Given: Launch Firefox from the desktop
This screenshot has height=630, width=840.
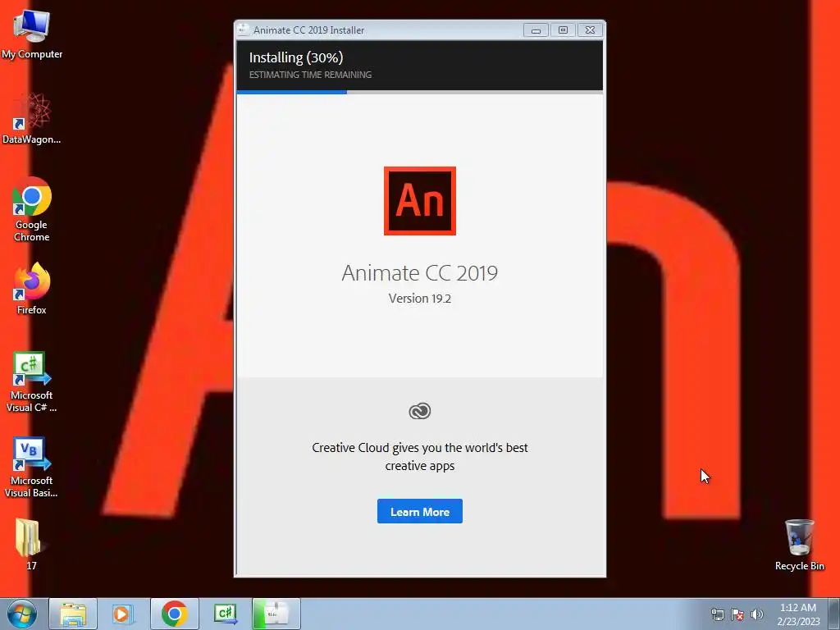Looking at the screenshot, I should click(x=32, y=288).
